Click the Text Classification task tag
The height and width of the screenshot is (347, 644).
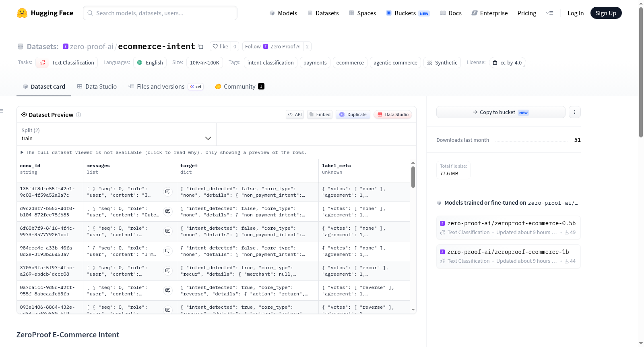[67, 62]
